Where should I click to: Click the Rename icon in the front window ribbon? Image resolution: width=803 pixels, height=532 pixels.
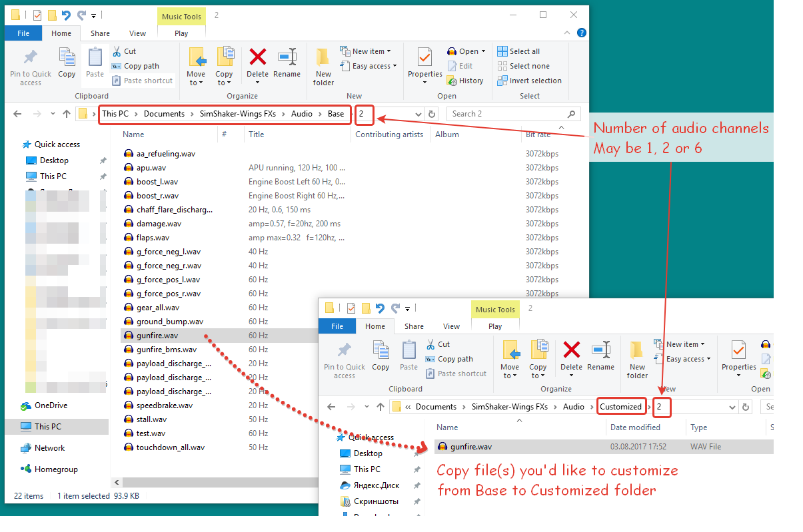pyautogui.click(x=600, y=350)
